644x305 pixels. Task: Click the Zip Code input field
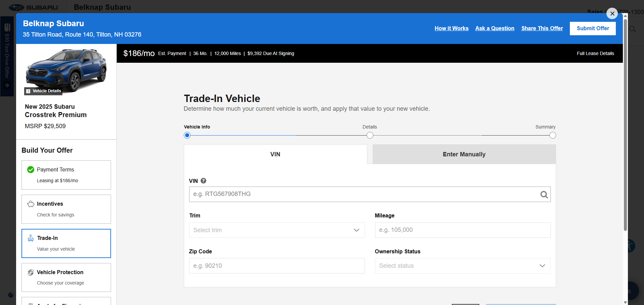tap(277, 266)
